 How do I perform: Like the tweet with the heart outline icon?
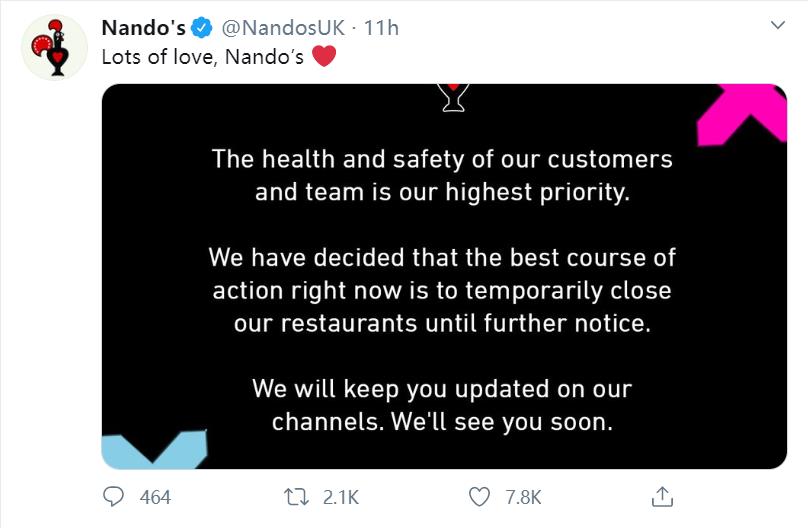479,497
